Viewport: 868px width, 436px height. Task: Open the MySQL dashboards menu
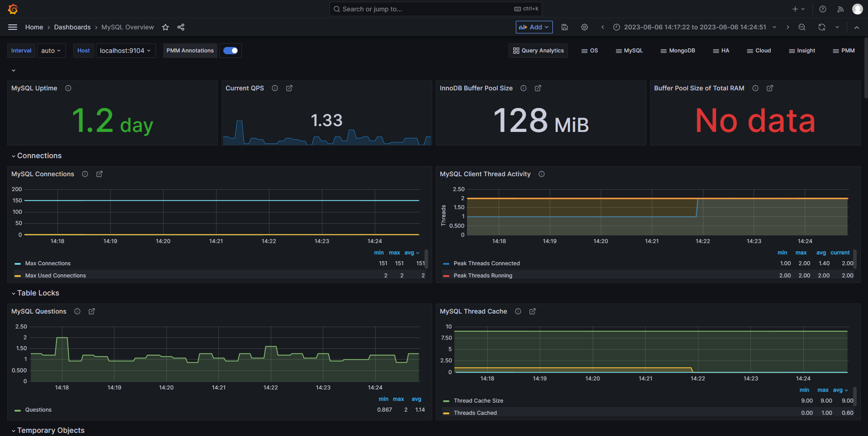[x=629, y=51]
